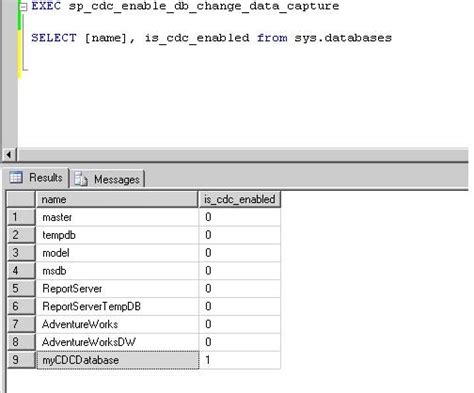474x393 pixels.
Task: Click the AdventureWorksDW name cell
Action: pos(117,342)
